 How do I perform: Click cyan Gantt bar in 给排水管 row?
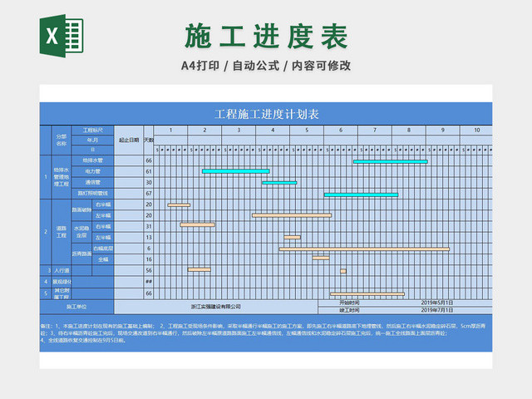click(x=391, y=162)
